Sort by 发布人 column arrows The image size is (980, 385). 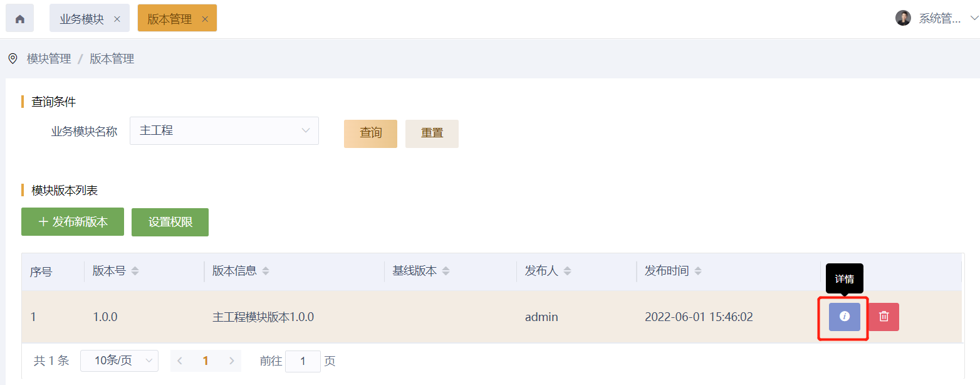point(567,272)
